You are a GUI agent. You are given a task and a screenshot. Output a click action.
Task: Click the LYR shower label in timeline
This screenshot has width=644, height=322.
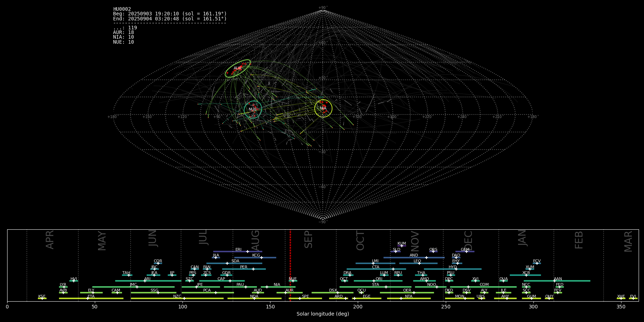pos(63,285)
